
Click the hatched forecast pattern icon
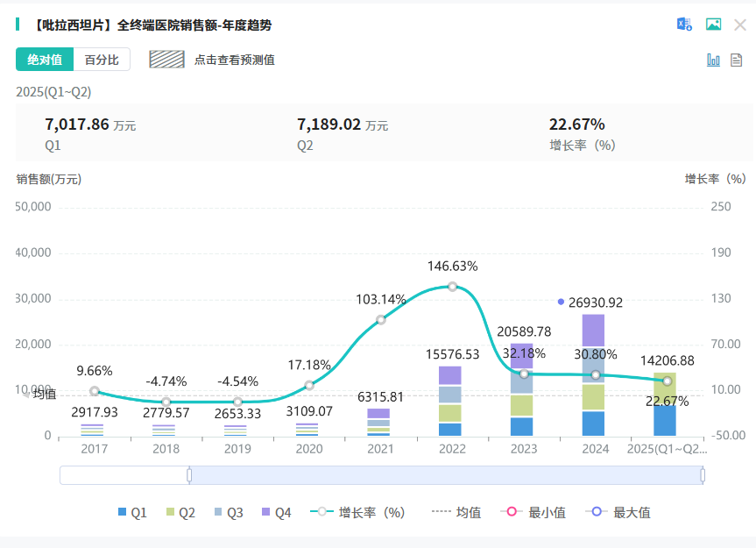(x=166, y=60)
